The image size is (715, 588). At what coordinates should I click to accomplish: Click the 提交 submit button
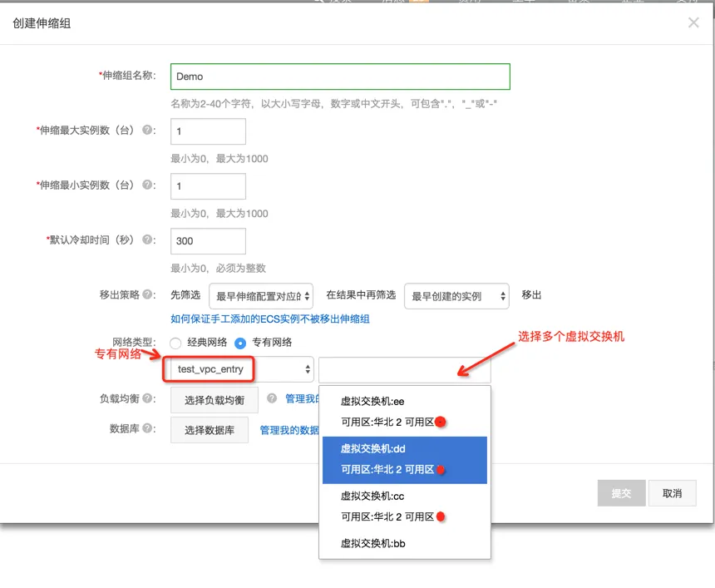pos(621,492)
